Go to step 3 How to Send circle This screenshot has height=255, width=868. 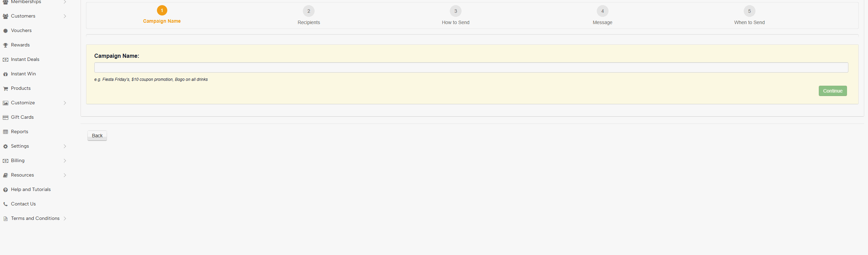pyautogui.click(x=456, y=11)
